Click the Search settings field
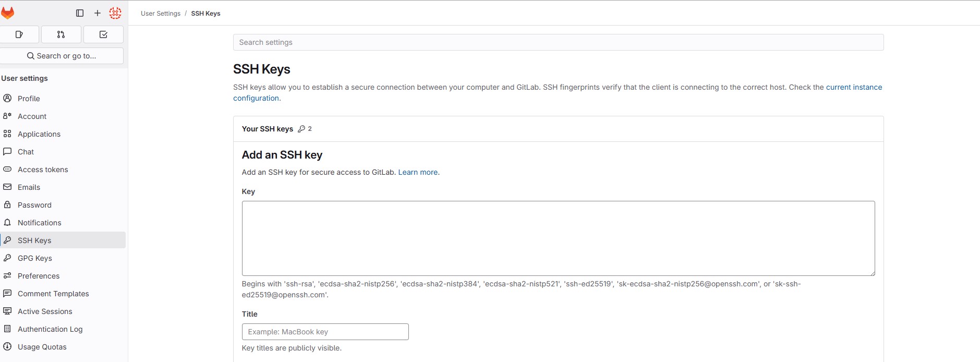Viewport: 980px width, 362px height. click(x=558, y=42)
